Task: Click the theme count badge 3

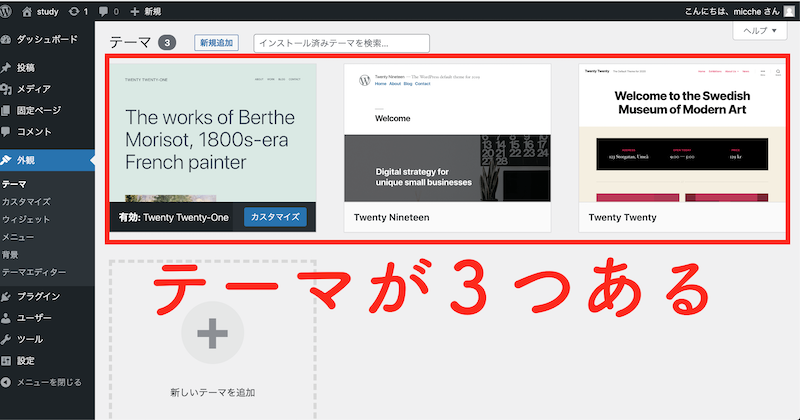Action: pyautogui.click(x=167, y=43)
